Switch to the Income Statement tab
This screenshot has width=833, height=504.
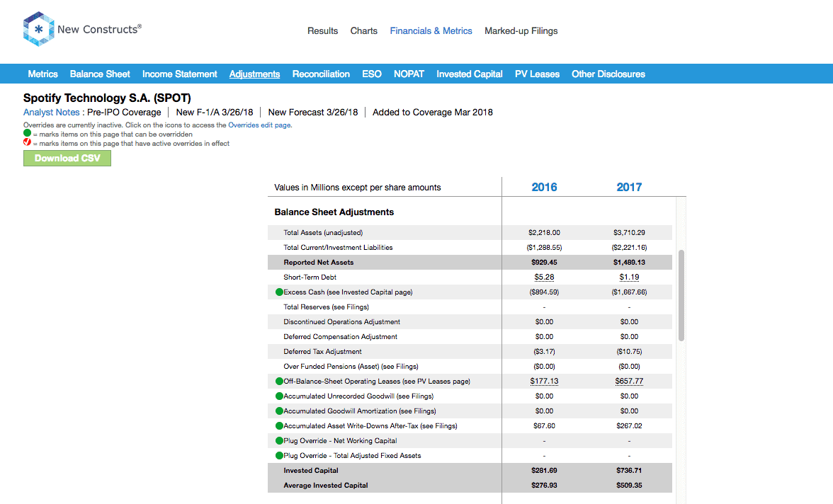(180, 74)
